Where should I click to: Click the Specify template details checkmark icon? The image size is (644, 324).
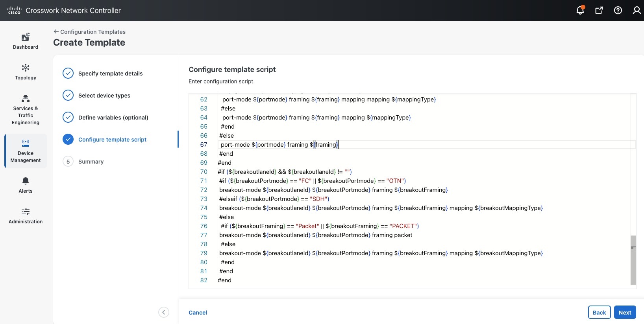point(68,73)
